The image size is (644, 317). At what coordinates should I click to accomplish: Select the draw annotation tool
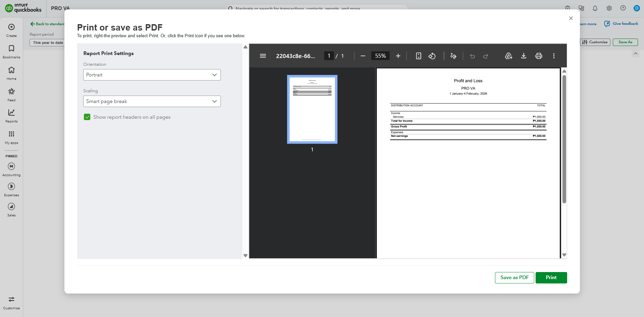pos(453,56)
